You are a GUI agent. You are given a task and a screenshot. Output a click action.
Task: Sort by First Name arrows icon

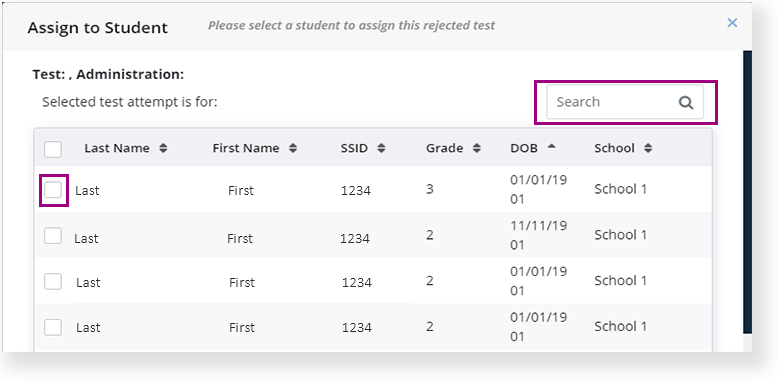[x=293, y=148]
